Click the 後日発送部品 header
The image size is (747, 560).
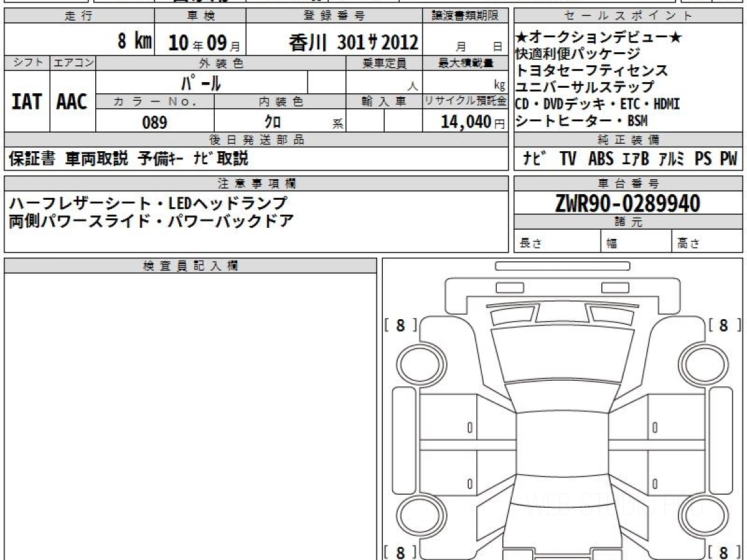pos(256,140)
